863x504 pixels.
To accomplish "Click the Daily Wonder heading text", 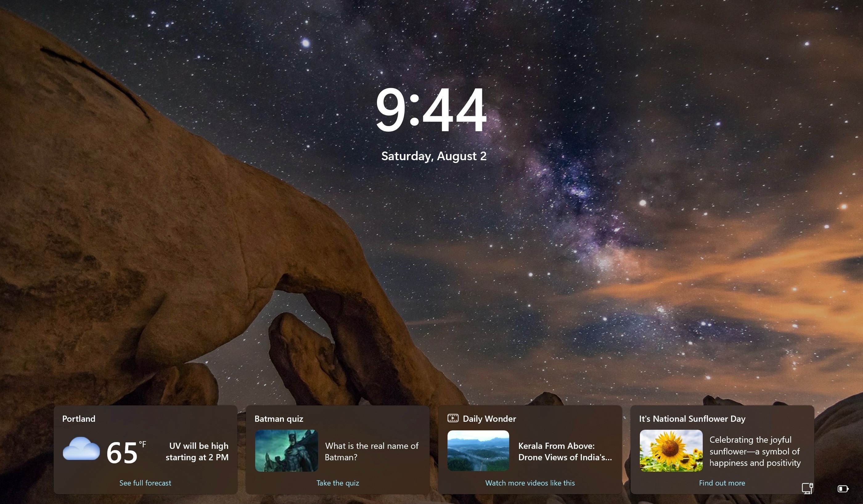I will tap(489, 419).
